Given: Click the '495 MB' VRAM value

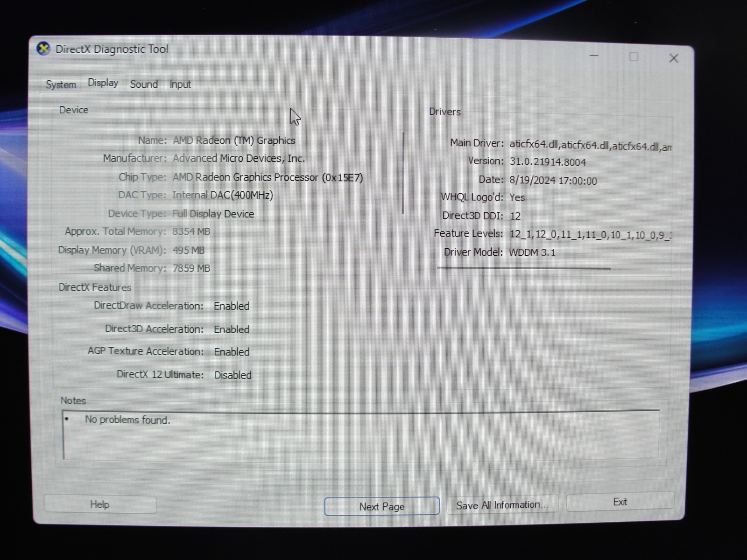Looking at the screenshot, I should [x=188, y=250].
